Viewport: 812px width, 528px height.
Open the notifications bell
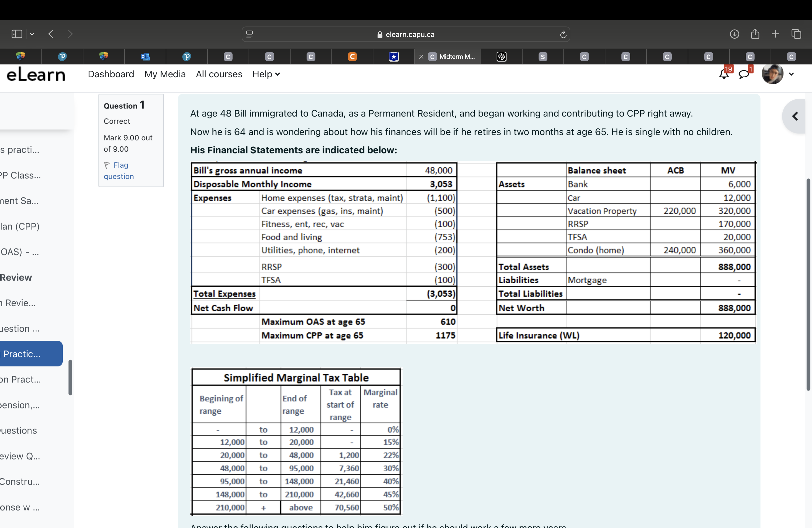(x=724, y=74)
